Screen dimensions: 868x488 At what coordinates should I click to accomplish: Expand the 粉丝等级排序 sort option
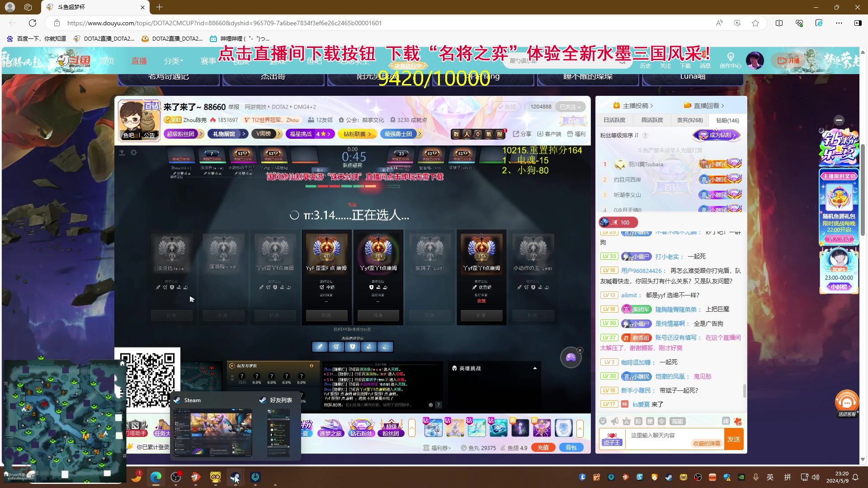[x=619, y=135]
